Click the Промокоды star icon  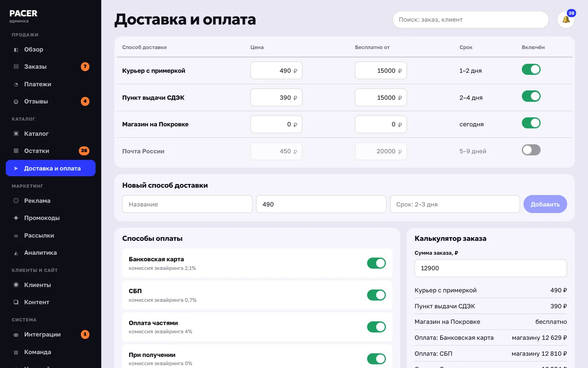tap(16, 218)
